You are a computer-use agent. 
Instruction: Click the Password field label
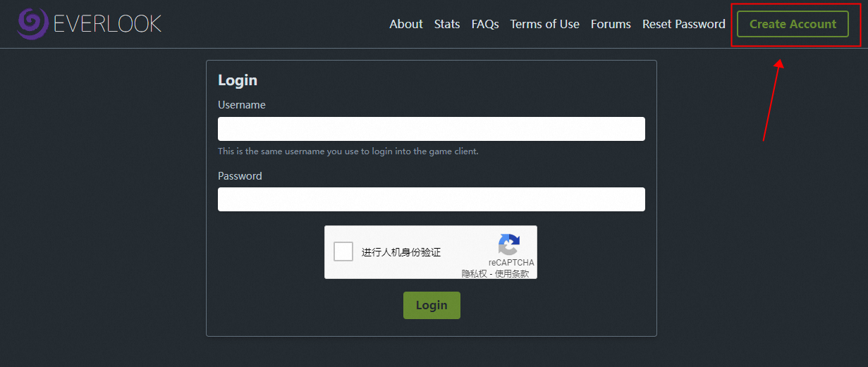(x=240, y=176)
